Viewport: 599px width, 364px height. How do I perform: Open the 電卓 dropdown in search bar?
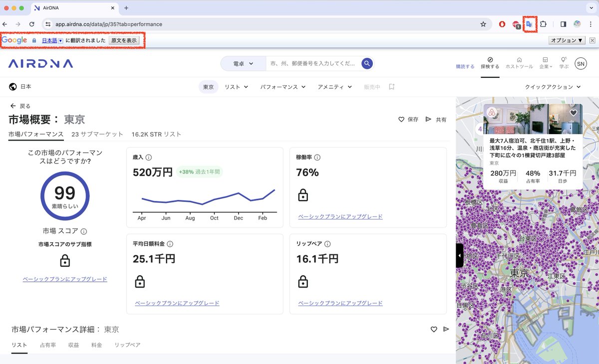[243, 64]
